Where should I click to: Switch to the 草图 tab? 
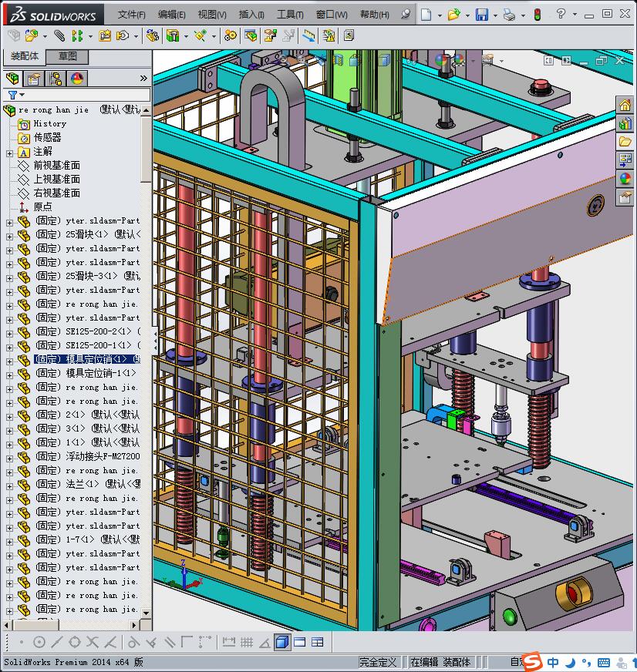67,56
